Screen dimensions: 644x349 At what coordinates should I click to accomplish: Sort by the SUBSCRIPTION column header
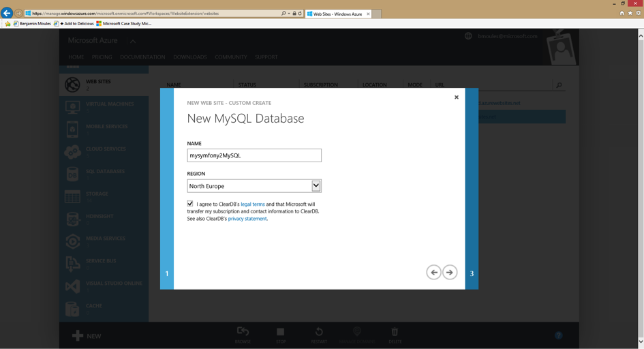(321, 85)
